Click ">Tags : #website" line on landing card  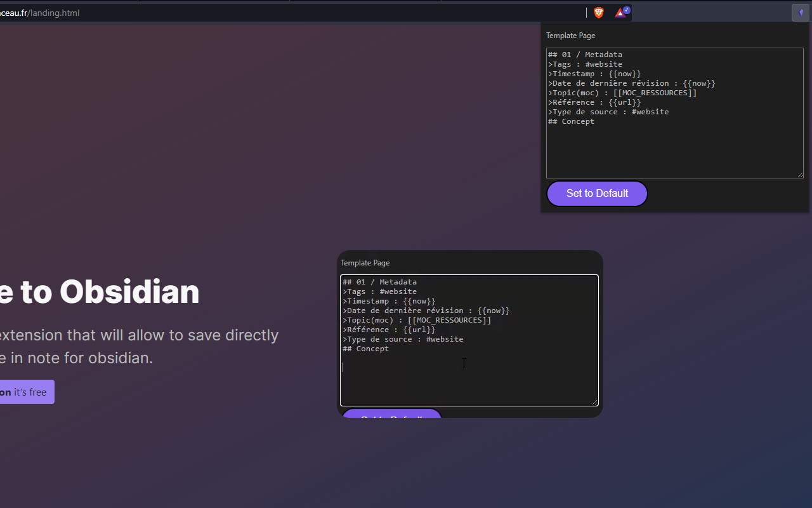pos(379,291)
